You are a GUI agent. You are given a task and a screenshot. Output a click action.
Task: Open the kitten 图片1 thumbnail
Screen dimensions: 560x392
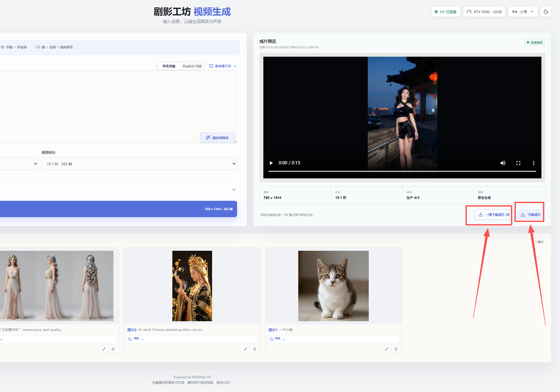point(334,286)
